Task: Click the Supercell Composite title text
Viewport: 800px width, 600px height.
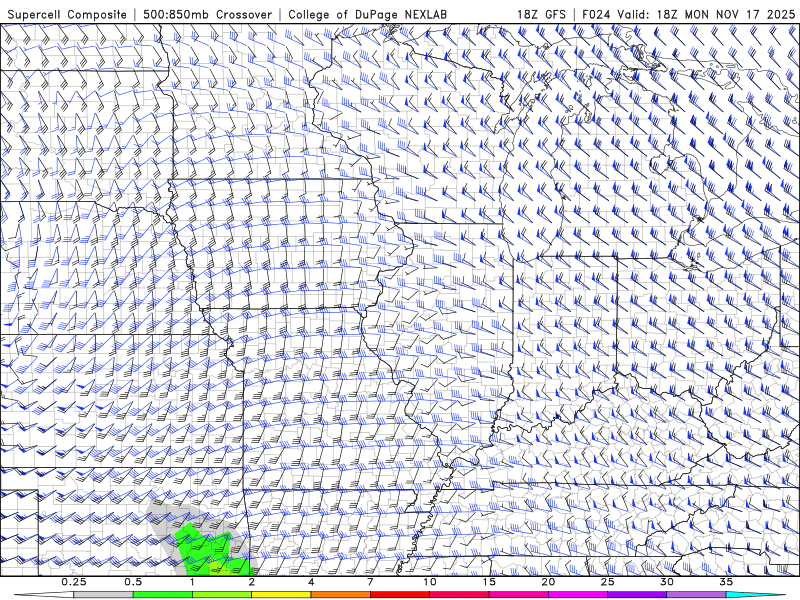Action: (67, 14)
